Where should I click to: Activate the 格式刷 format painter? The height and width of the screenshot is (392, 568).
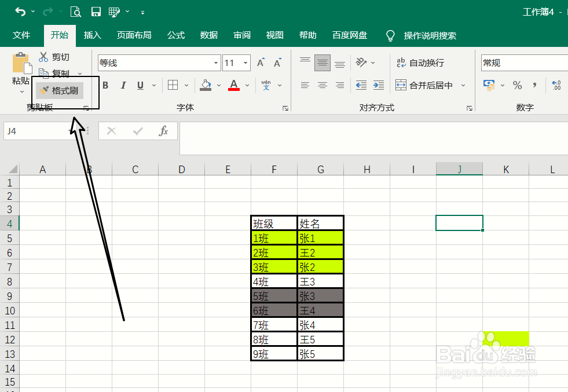point(60,90)
